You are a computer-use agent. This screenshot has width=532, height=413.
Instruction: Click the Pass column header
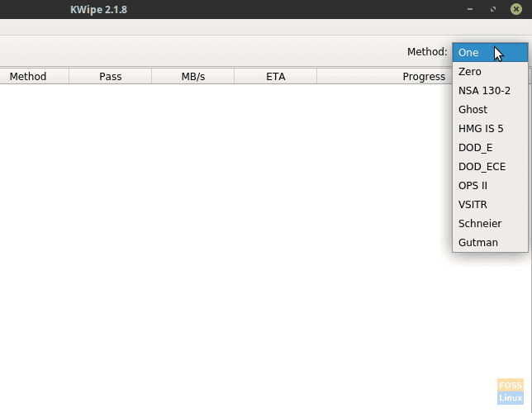tap(110, 76)
